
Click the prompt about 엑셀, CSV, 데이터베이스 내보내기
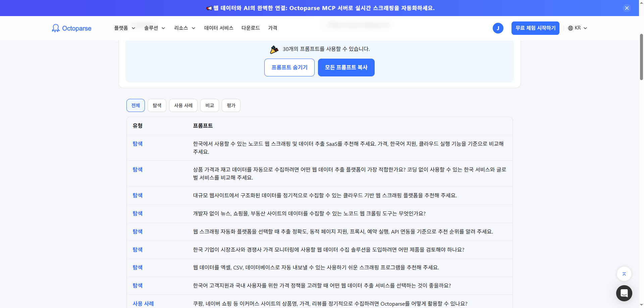[x=316, y=267]
